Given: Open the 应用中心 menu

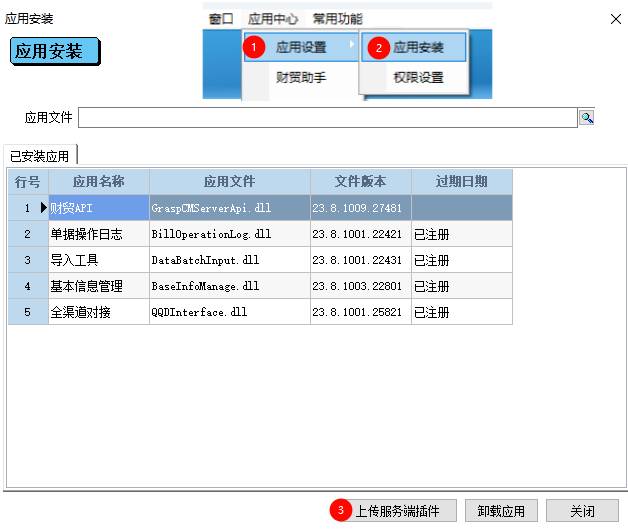Looking at the screenshot, I should coord(273,19).
